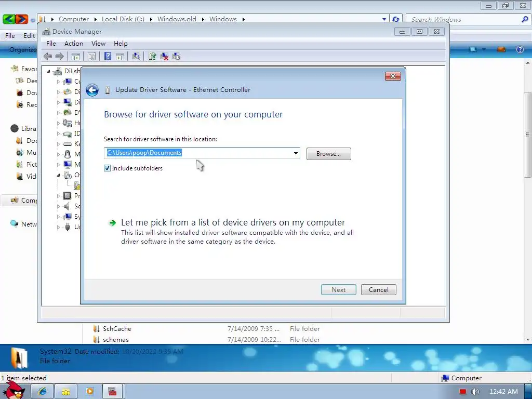Screen dimensions: 532x399
Task: Click the Disable device toolbar icon with down arrow
Action: coord(176,56)
